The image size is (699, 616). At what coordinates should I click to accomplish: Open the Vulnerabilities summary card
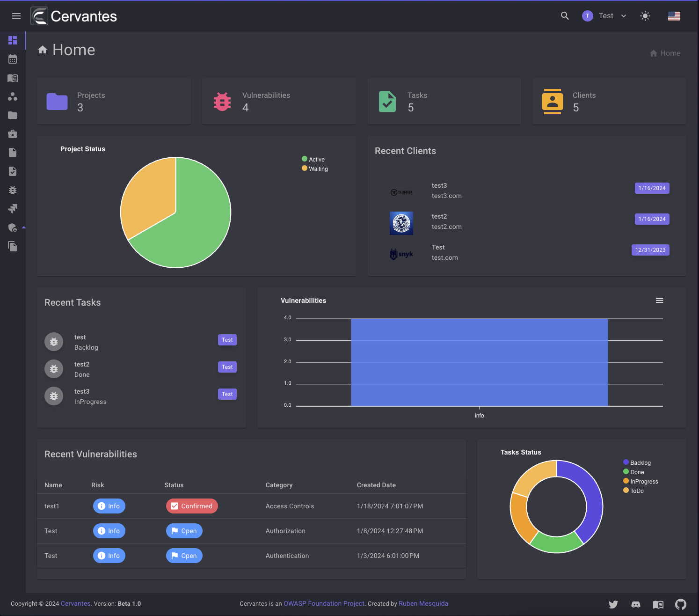point(279,101)
